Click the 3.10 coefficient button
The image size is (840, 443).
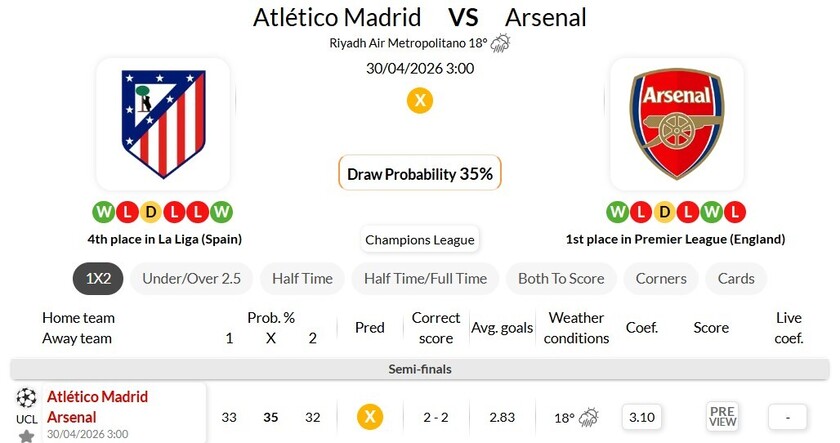[641, 417]
